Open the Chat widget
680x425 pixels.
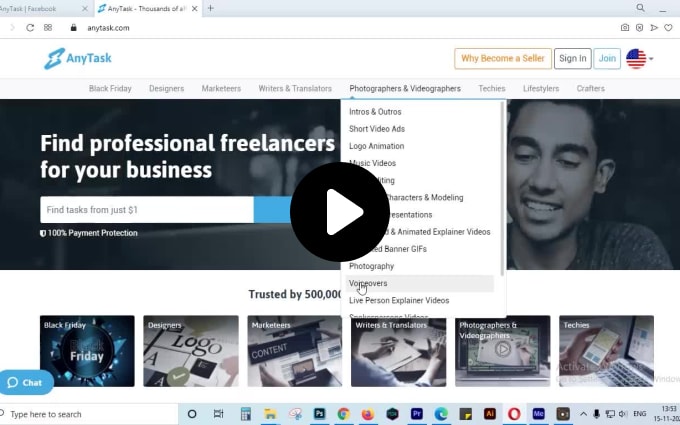click(26, 382)
